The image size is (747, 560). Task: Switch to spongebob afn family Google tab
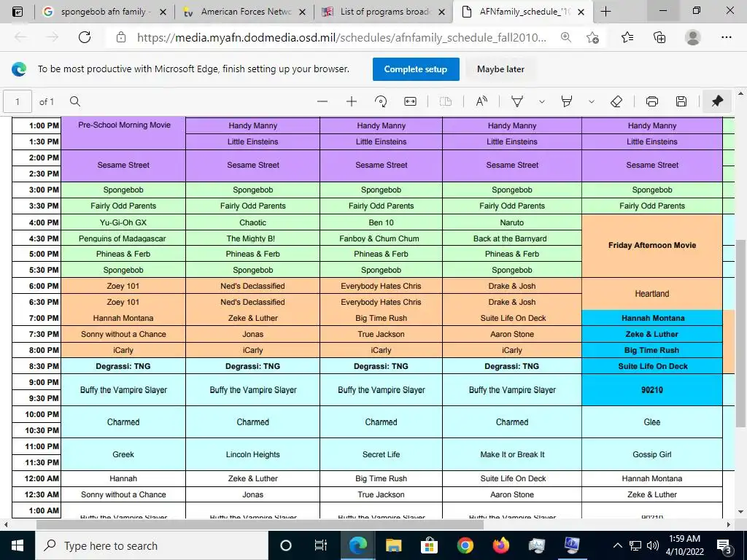(x=104, y=12)
